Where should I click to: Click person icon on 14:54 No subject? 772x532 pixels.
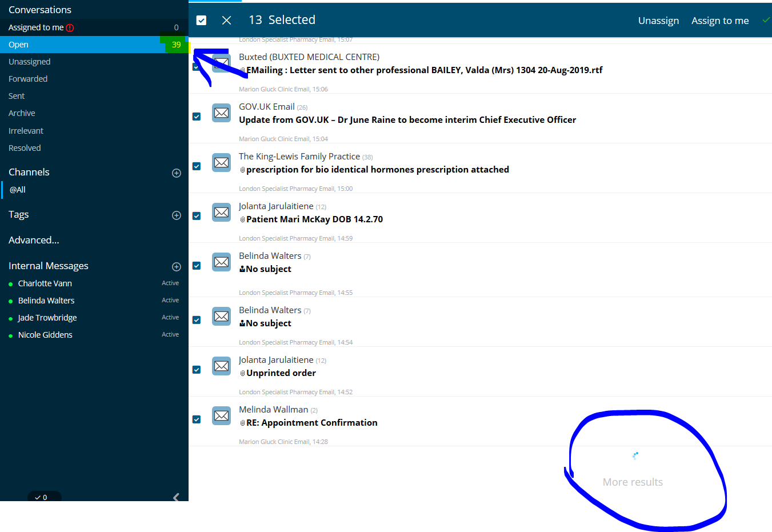point(242,323)
